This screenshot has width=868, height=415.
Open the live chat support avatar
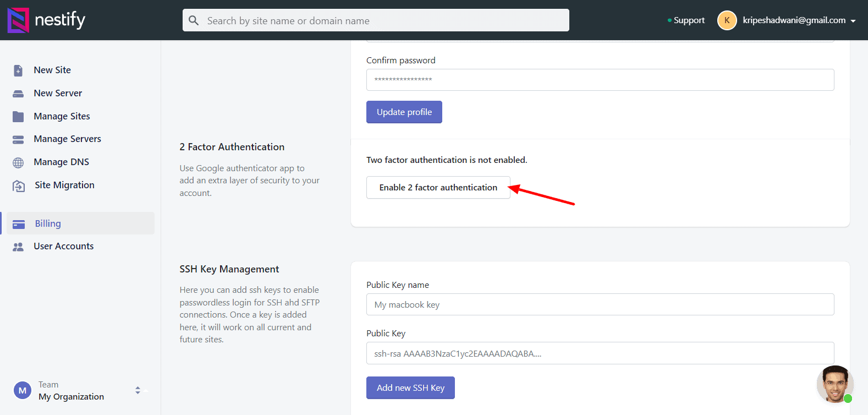point(834,384)
